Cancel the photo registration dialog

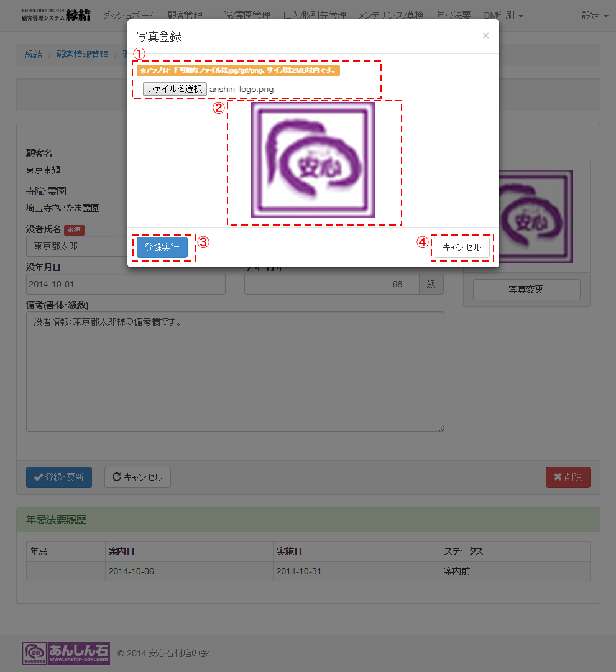tap(462, 247)
